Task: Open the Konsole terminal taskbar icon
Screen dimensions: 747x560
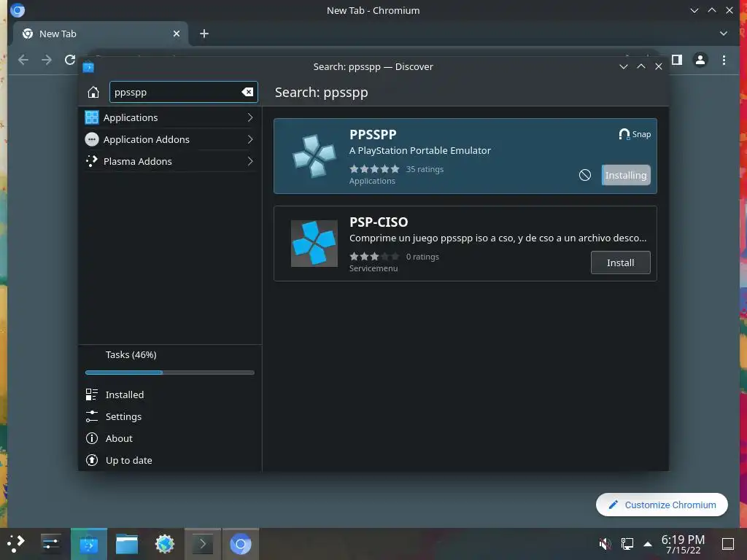Action: (203, 544)
